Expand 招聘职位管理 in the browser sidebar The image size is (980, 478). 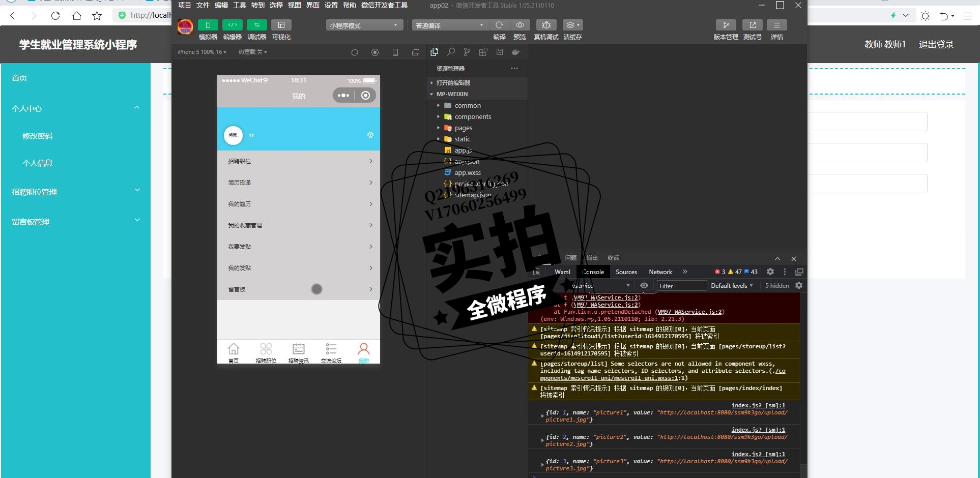pyautogui.click(x=75, y=192)
